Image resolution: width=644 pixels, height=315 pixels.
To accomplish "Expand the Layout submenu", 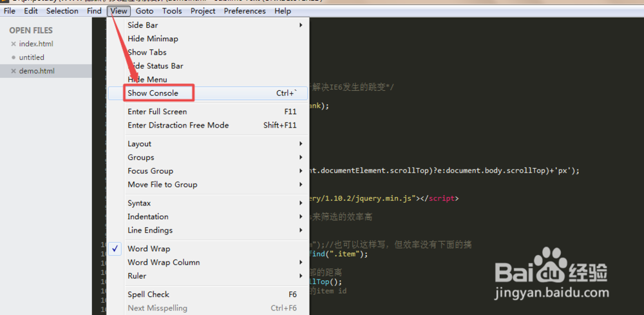I will click(x=208, y=144).
